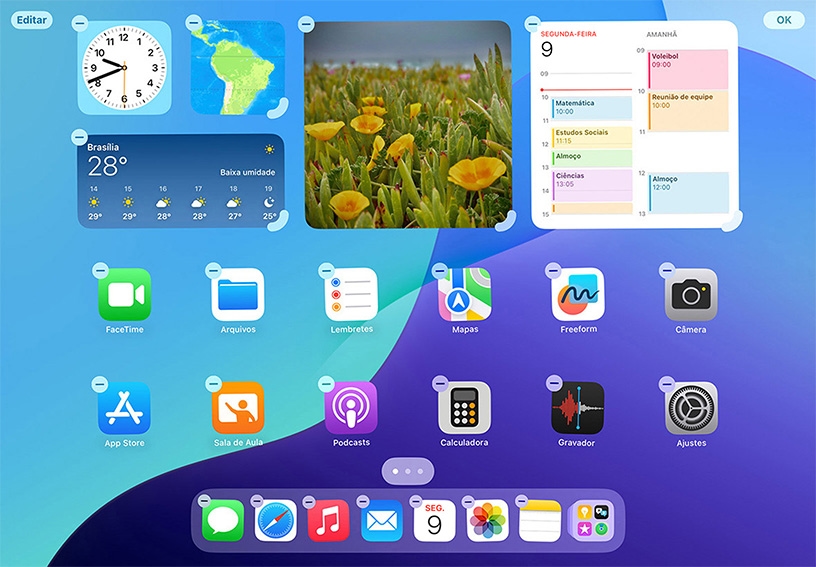Open the Câmera app
This screenshot has width=816, height=567.
[x=691, y=294]
